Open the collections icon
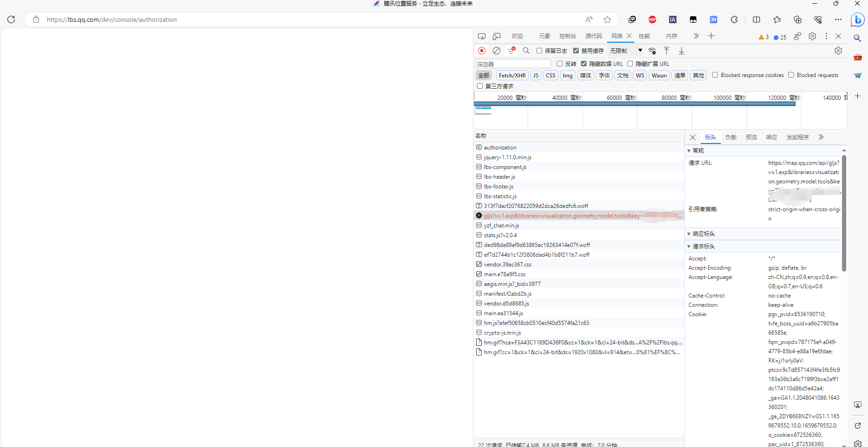 [798, 19]
